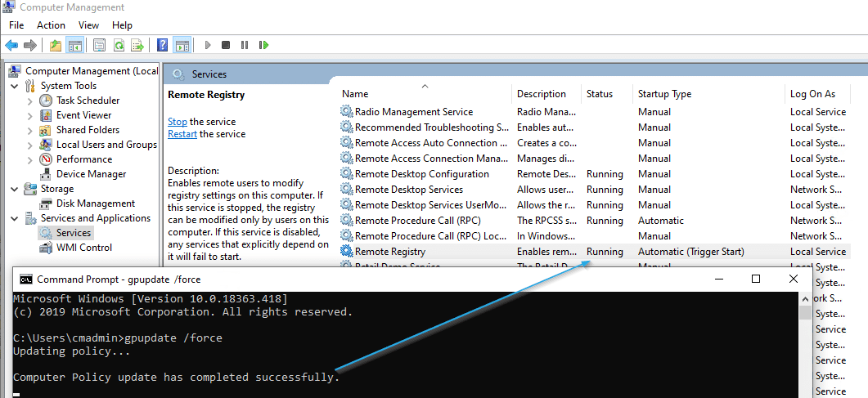Toggle the Show/Hide Action Pane button
This screenshot has width=868, height=398.
click(x=182, y=45)
